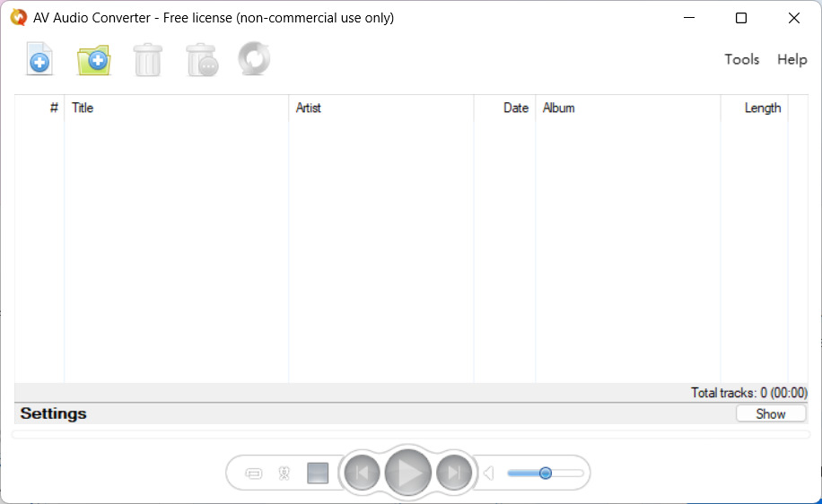
Task: Click the Play button
Action: 407,473
